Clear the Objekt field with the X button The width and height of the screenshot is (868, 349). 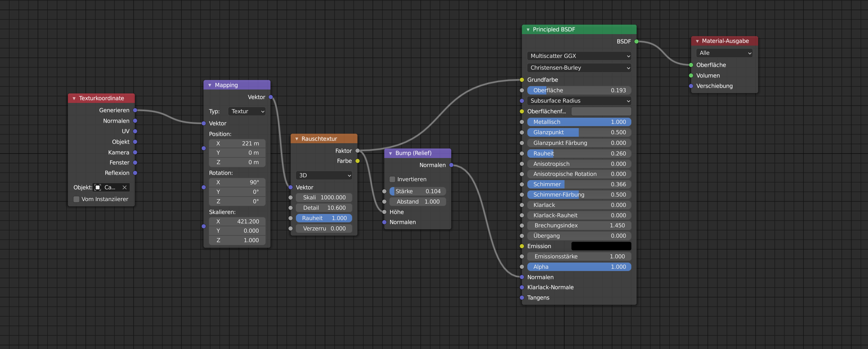pyautogui.click(x=125, y=187)
